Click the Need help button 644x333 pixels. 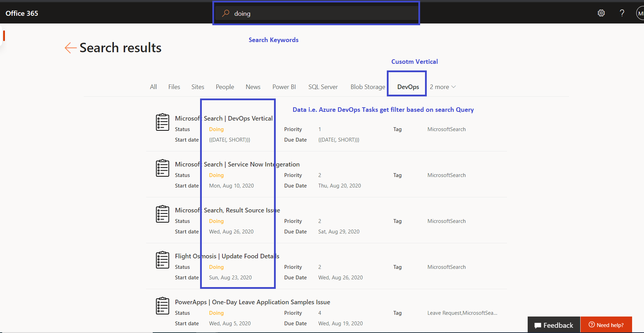click(x=606, y=325)
